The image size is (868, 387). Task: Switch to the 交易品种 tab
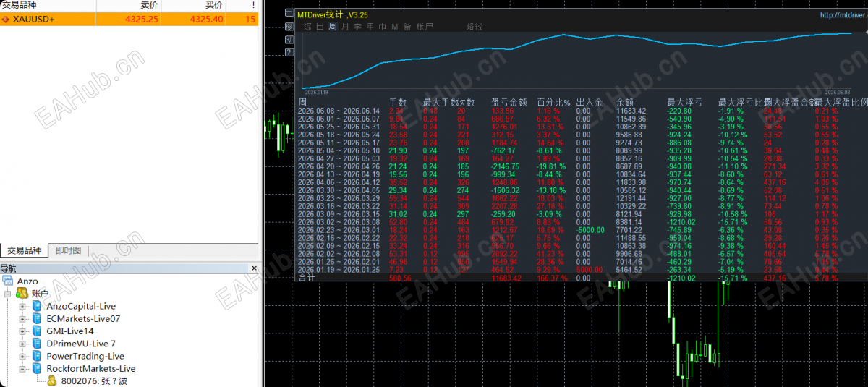[25, 251]
